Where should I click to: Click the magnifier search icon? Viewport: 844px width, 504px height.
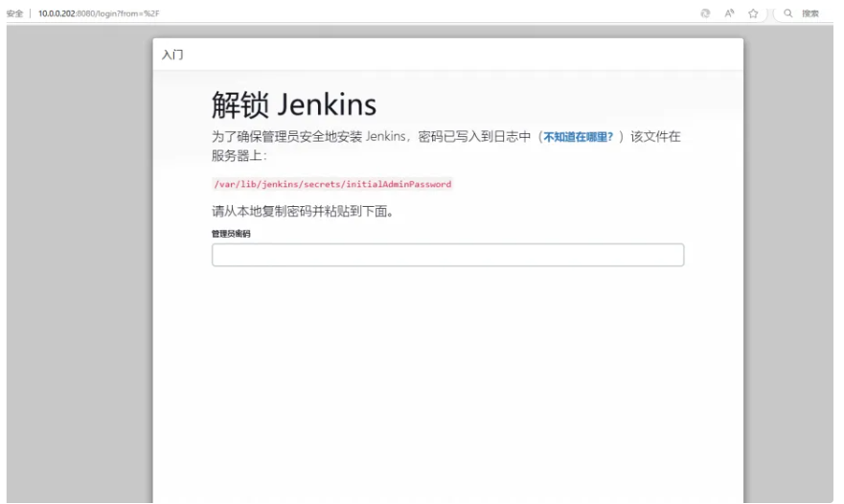click(x=788, y=13)
